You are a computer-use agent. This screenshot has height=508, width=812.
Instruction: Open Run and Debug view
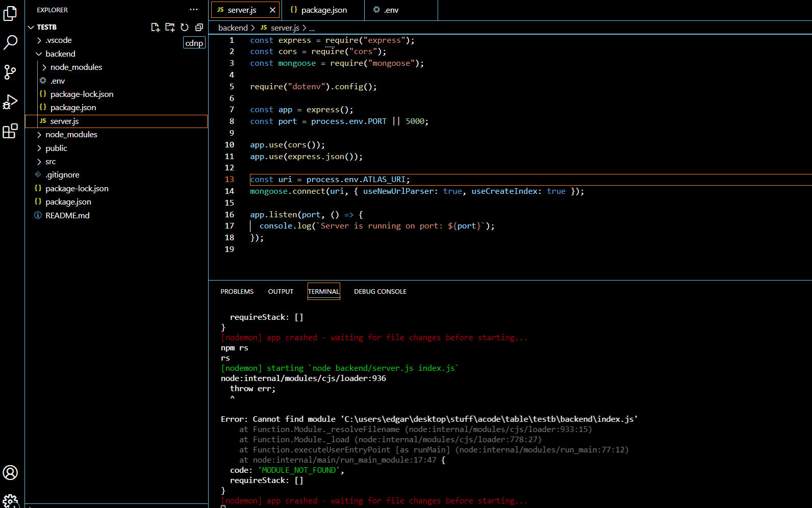[10, 102]
